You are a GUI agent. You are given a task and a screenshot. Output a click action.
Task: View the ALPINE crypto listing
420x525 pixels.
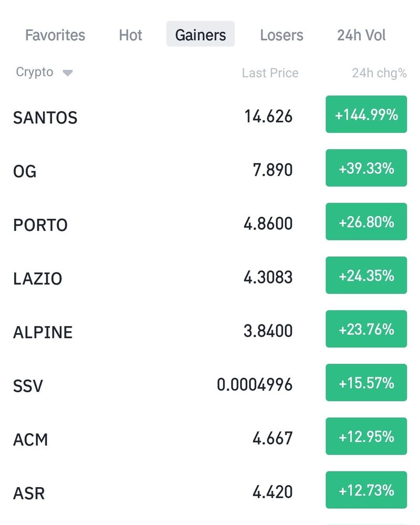(43, 332)
